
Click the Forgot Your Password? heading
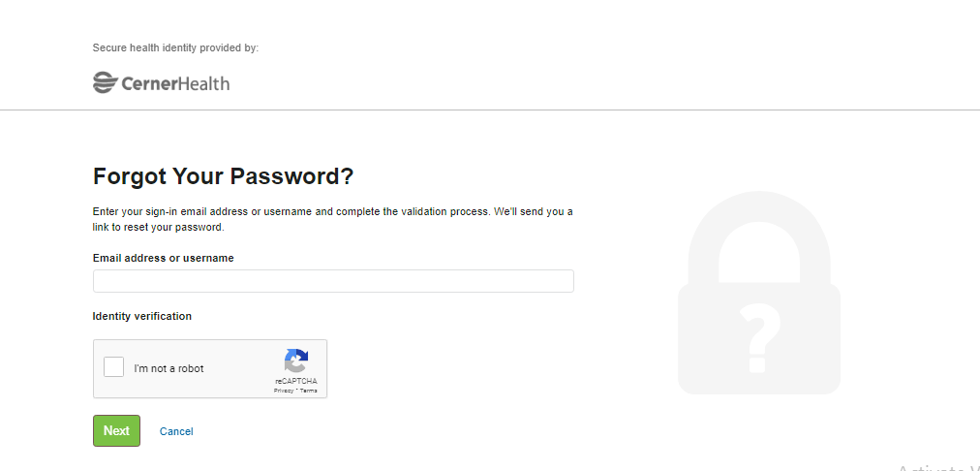223,176
